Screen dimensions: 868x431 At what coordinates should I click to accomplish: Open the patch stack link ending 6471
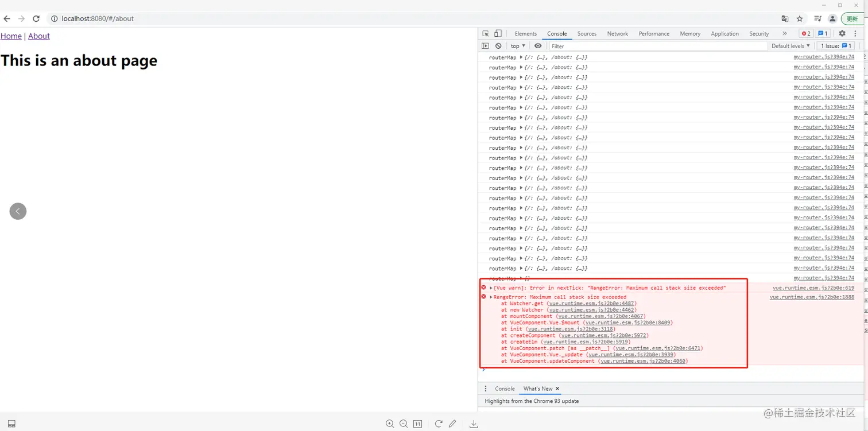658,348
